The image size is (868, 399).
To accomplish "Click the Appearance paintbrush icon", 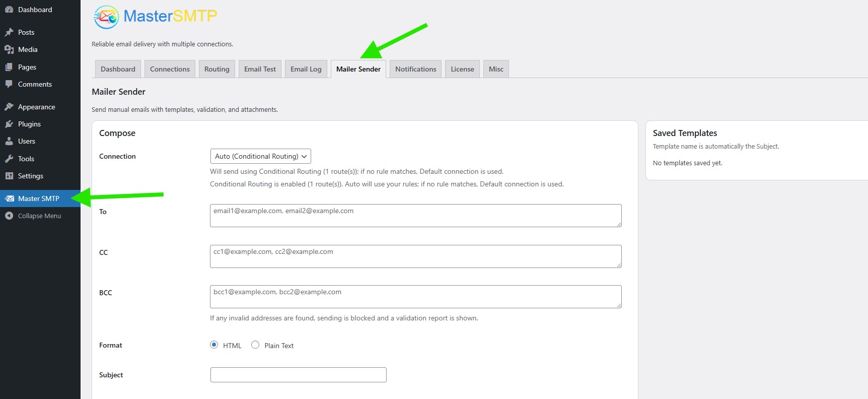I will [x=9, y=107].
